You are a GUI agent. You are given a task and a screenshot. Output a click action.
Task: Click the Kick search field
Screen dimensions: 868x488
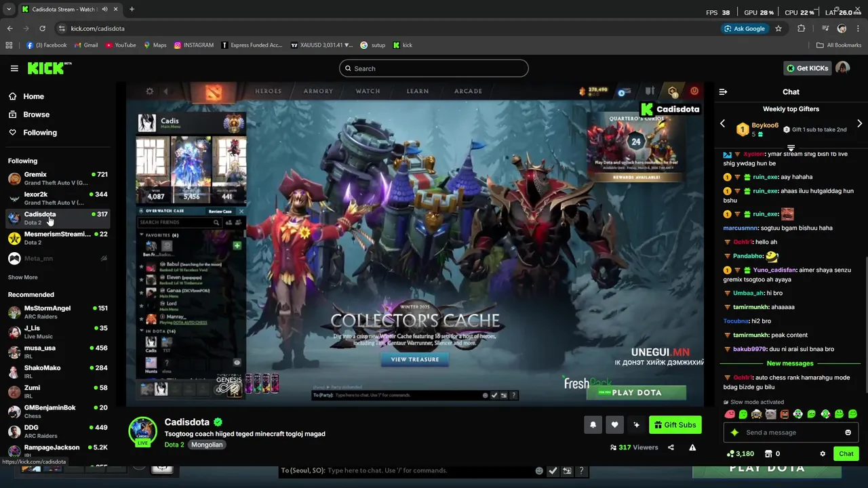(x=434, y=68)
